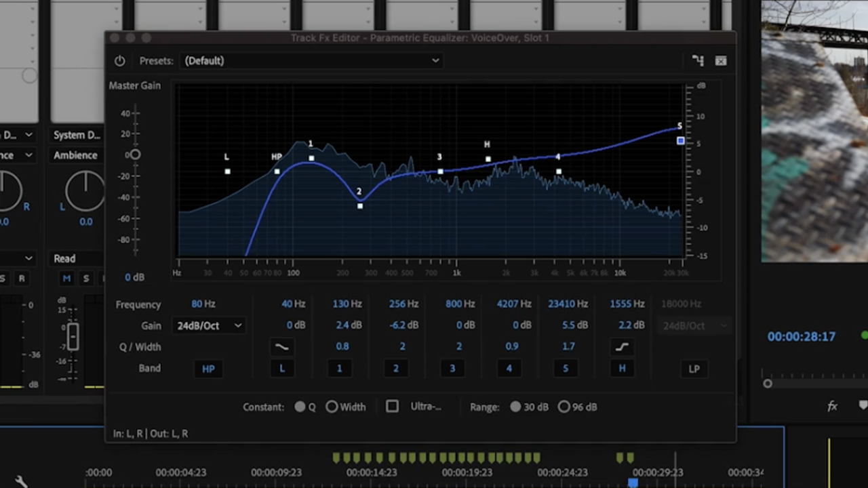Click band 2 gain value -6.2 dB
Screen dimensions: 868x488
[404, 325]
